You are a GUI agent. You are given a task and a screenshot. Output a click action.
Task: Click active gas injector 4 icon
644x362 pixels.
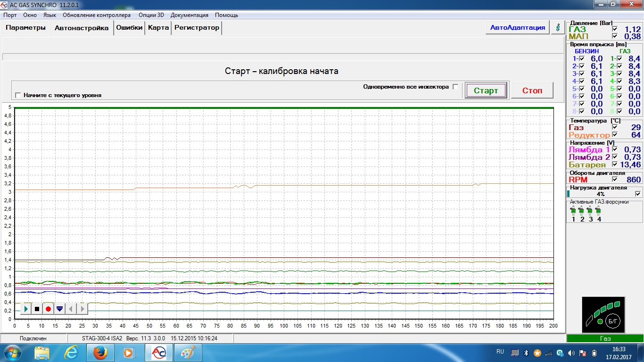tap(598, 210)
